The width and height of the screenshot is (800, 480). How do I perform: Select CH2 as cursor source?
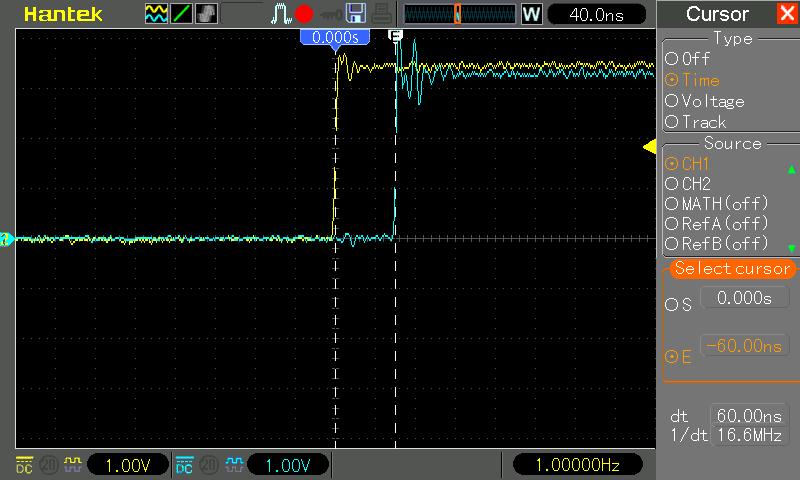pos(694,184)
